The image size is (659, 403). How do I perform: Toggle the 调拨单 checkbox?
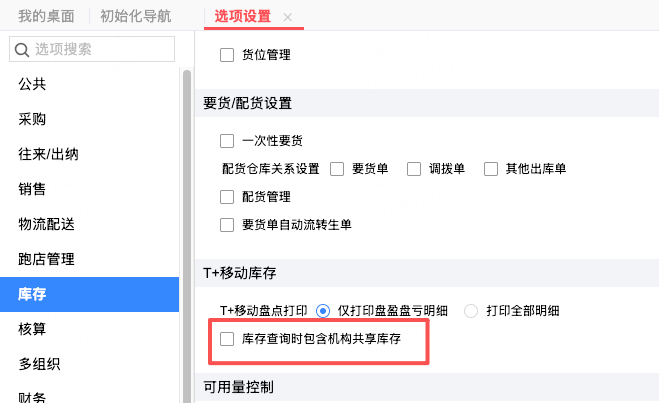[x=414, y=169]
